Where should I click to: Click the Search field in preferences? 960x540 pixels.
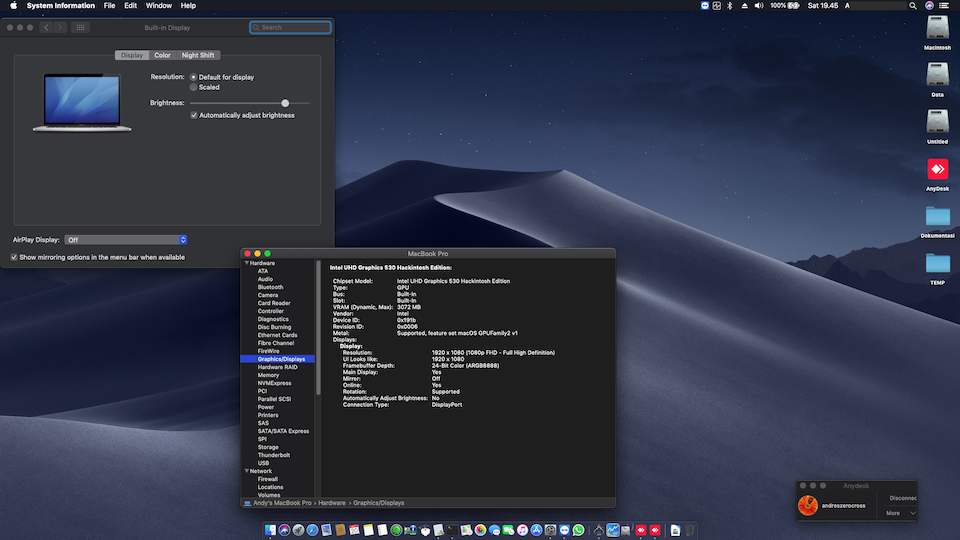click(291, 27)
